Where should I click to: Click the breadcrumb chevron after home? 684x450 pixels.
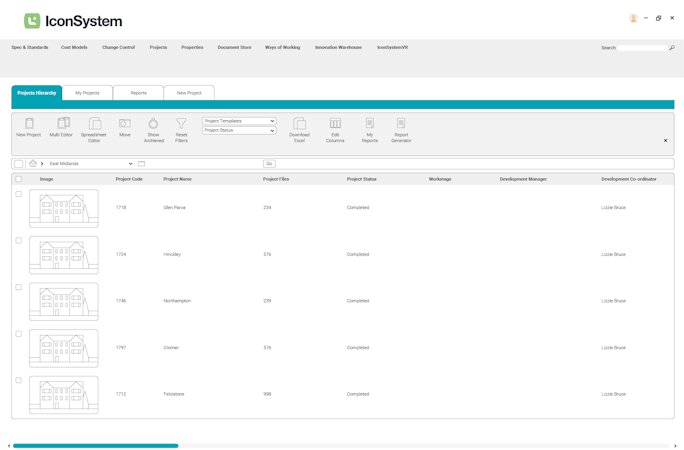[42, 164]
